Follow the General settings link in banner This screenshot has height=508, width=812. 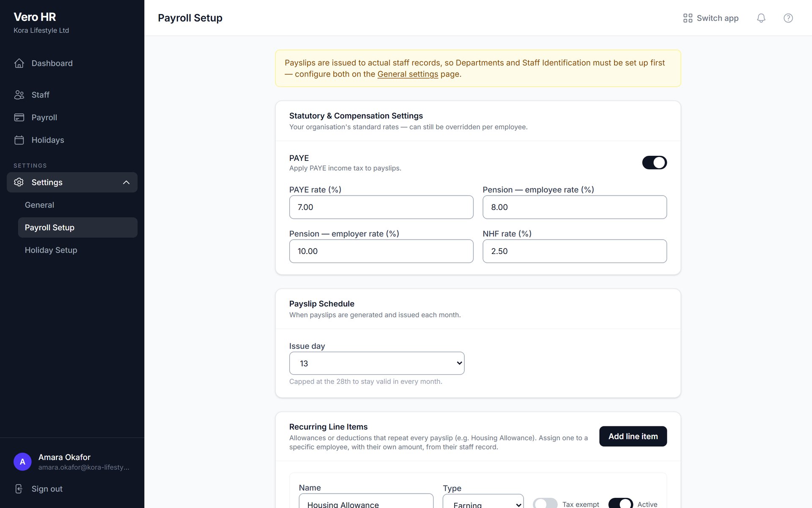pos(408,74)
